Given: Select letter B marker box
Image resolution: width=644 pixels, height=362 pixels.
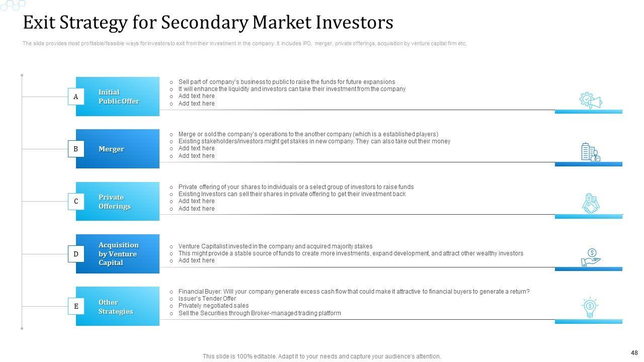Looking at the screenshot, I should (76, 149).
